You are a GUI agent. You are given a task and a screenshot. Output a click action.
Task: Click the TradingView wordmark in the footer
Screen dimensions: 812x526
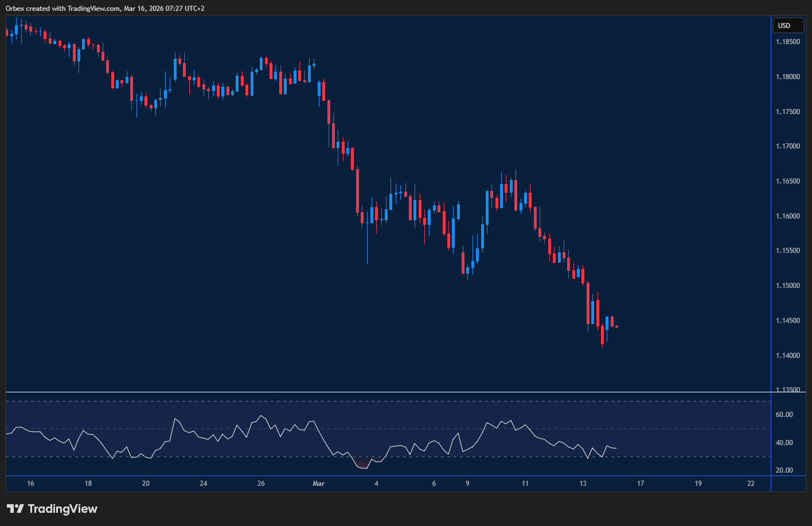[64, 509]
